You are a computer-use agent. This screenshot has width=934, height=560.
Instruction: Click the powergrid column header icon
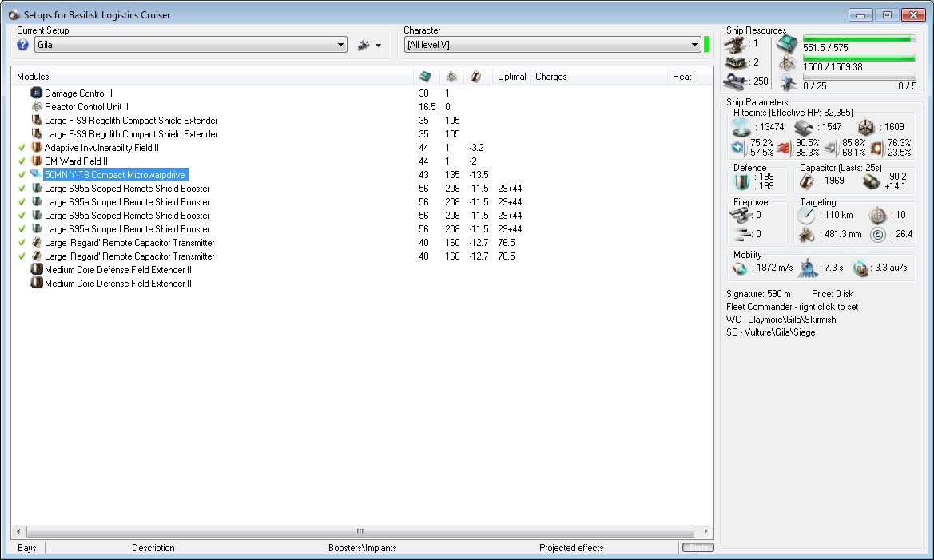pyautogui.click(x=451, y=76)
